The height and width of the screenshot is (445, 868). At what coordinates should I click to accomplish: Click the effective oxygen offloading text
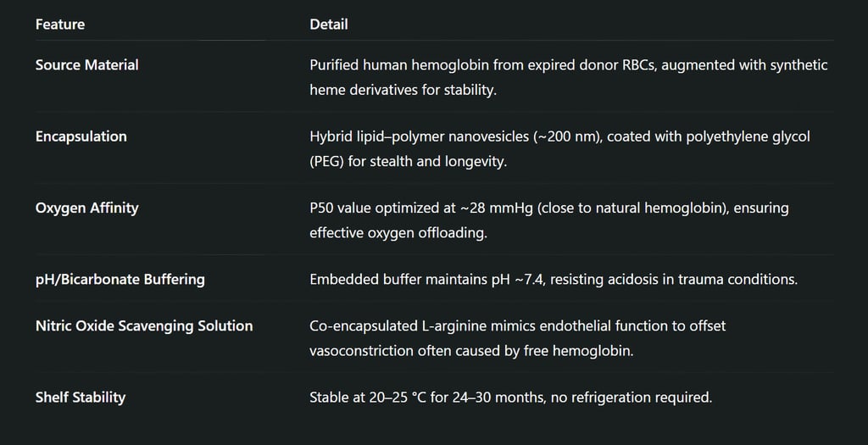coord(398,232)
